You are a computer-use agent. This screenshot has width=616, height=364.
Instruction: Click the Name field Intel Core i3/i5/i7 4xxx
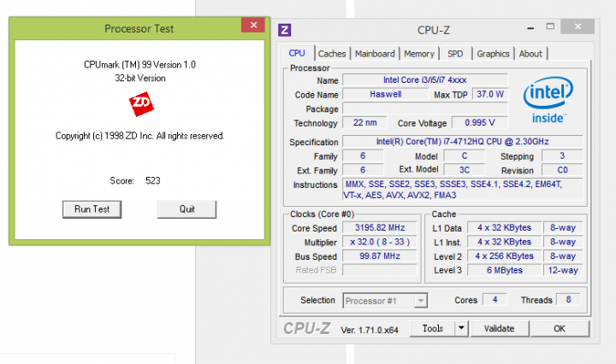click(x=425, y=80)
